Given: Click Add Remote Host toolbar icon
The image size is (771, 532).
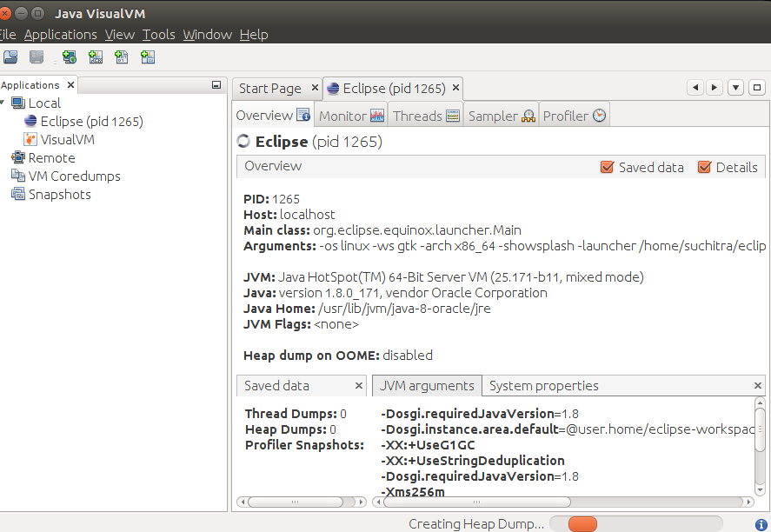Looking at the screenshot, I should click(x=70, y=57).
